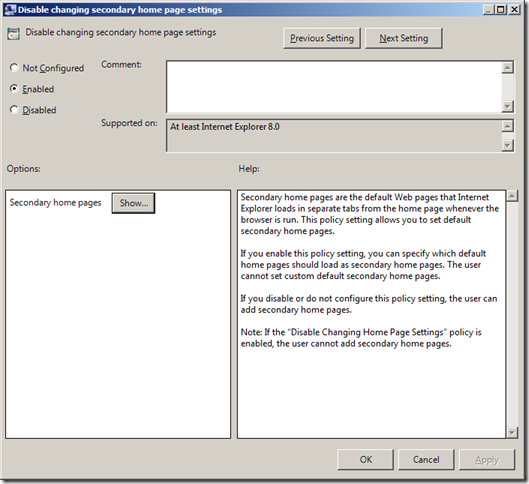Click the title bar application icon
Viewport: 529px width, 484px height.
tap(10, 9)
